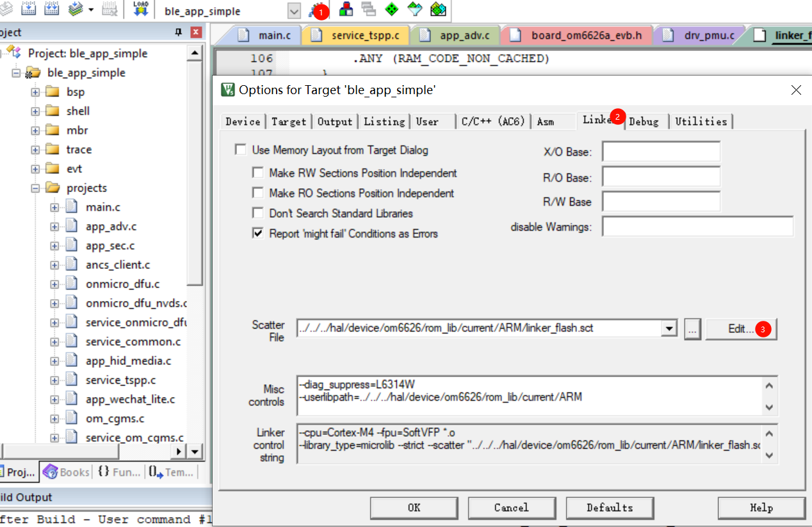Switch to the Debug tab
Screen dimensions: 812x527
644,121
